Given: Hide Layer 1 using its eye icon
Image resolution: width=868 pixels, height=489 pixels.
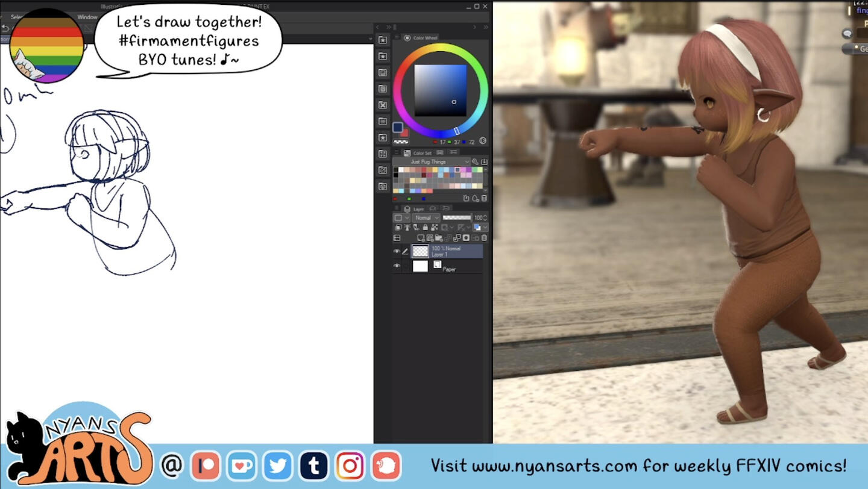Looking at the screenshot, I should (x=397, y=251).
